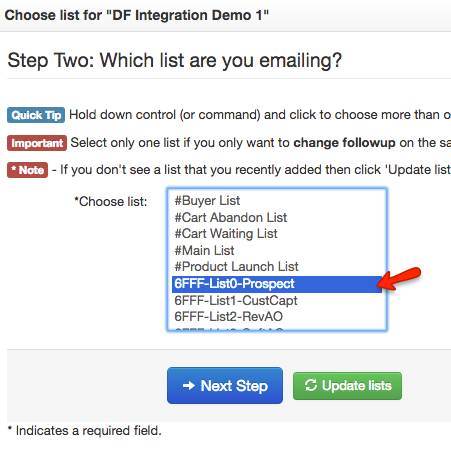Click the Step Two heading text
451x451 pixels.
(175, 61)
